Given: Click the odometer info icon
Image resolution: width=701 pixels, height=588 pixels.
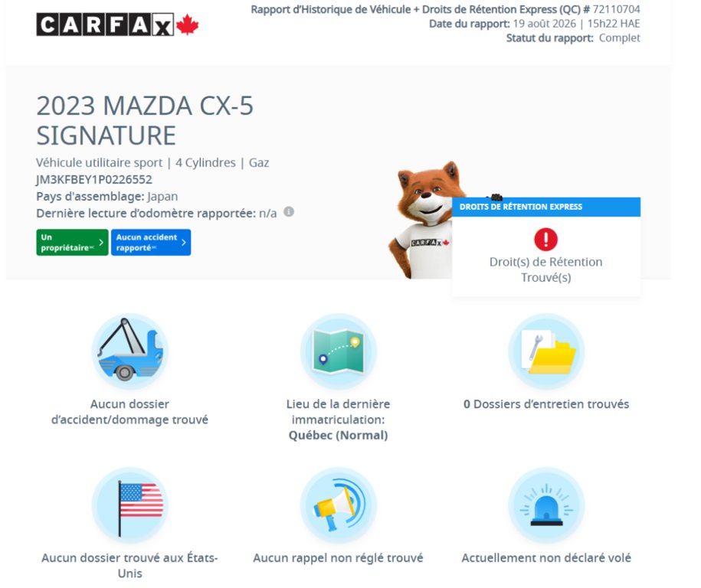Looking at the screenshot, I should pyautogui.click(x=289, y=212).
